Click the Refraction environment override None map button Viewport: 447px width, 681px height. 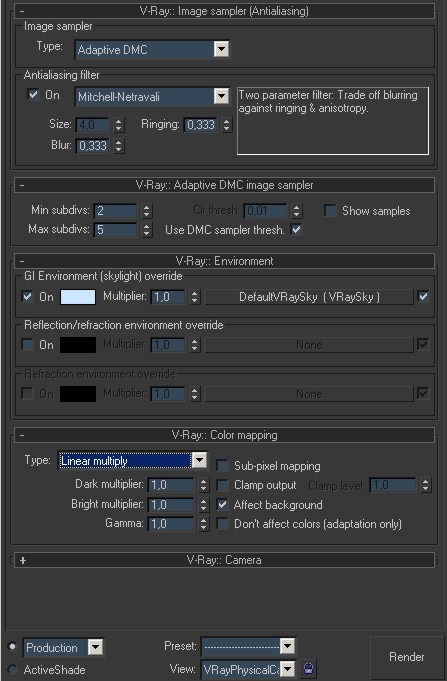(x=309, y=394)
